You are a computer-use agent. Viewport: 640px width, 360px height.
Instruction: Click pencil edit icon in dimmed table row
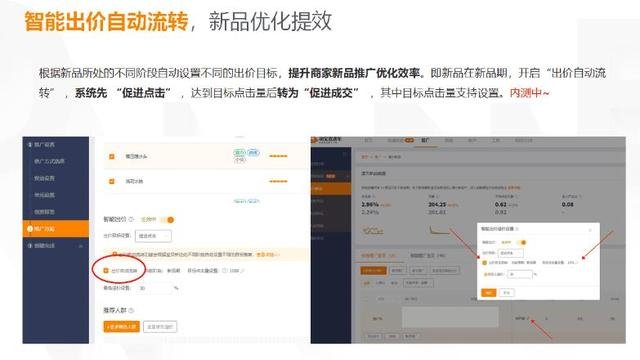[x=528, y=318]
